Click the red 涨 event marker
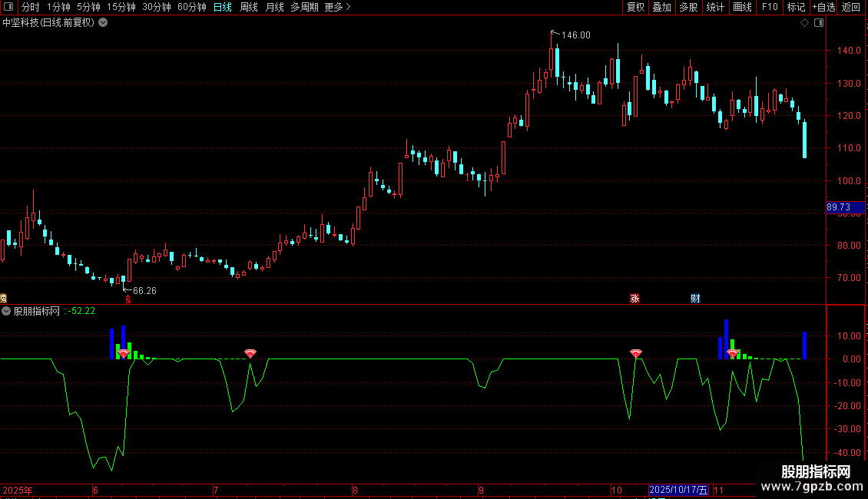This screenshot has height=499, width=868. 635,298
